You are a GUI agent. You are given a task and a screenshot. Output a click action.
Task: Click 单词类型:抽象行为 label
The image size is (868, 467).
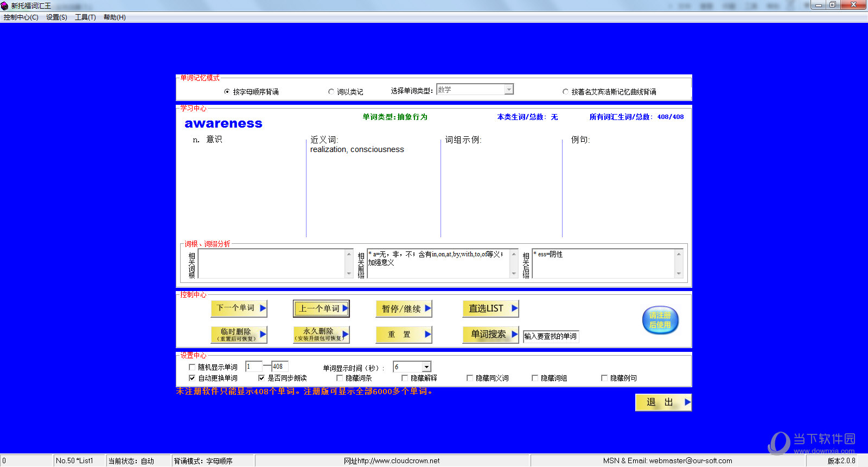click(x=395, y=117)
